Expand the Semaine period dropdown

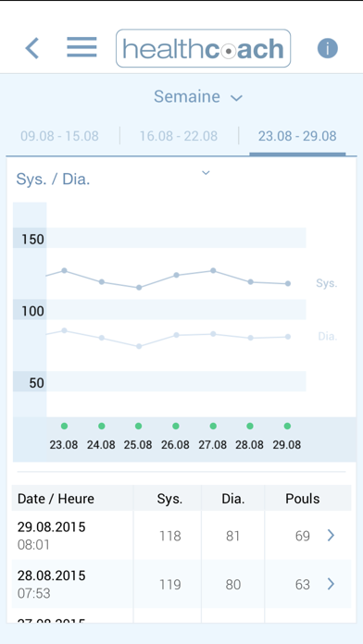coord(198,97)
